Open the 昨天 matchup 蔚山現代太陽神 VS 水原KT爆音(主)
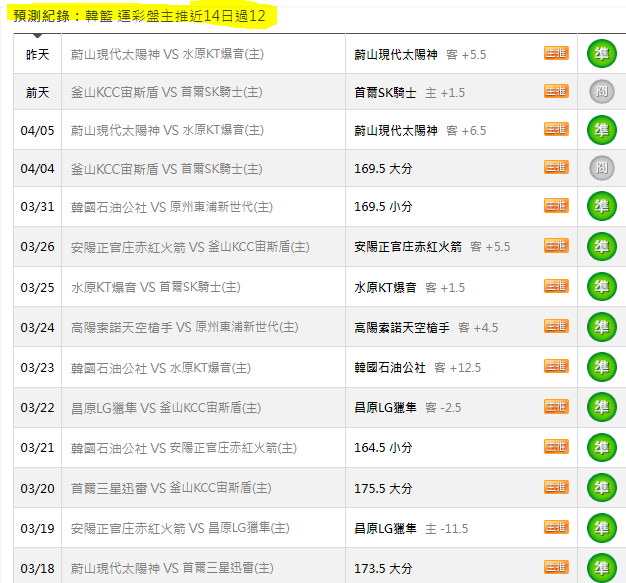This screenshot has width=626, height=583. click(167, 54)
